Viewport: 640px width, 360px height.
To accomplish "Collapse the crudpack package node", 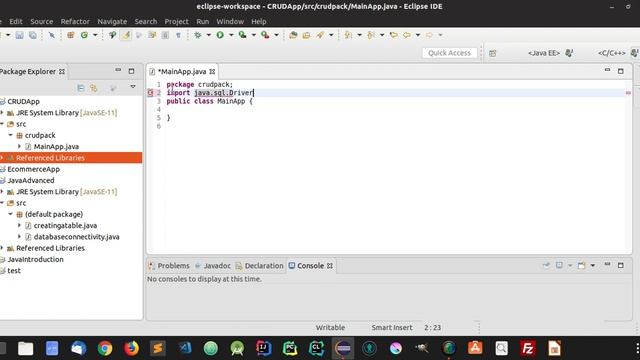I will pos(11,135).
